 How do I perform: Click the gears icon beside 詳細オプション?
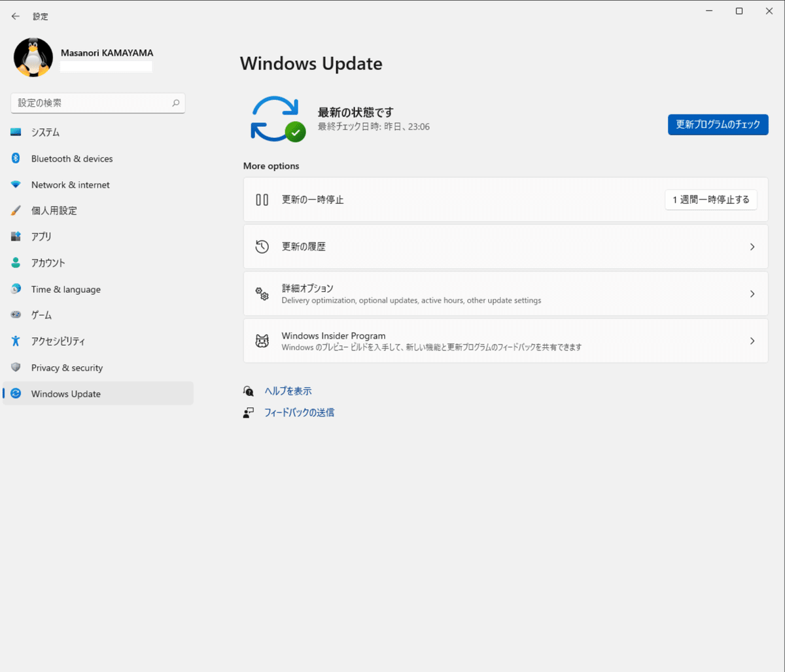(262, 294)
